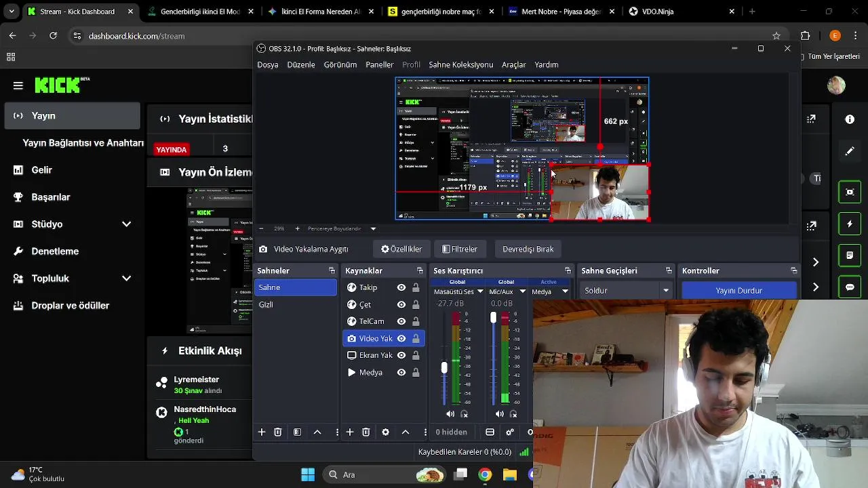The image size is (868, 488).
Task: Toggle the lock on the Medya source
Action: [416, 372]
